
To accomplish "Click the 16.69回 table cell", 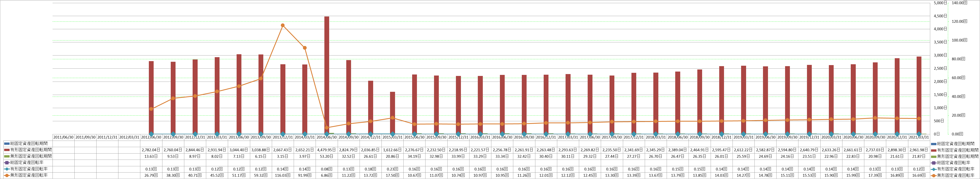I will point(919,175).
